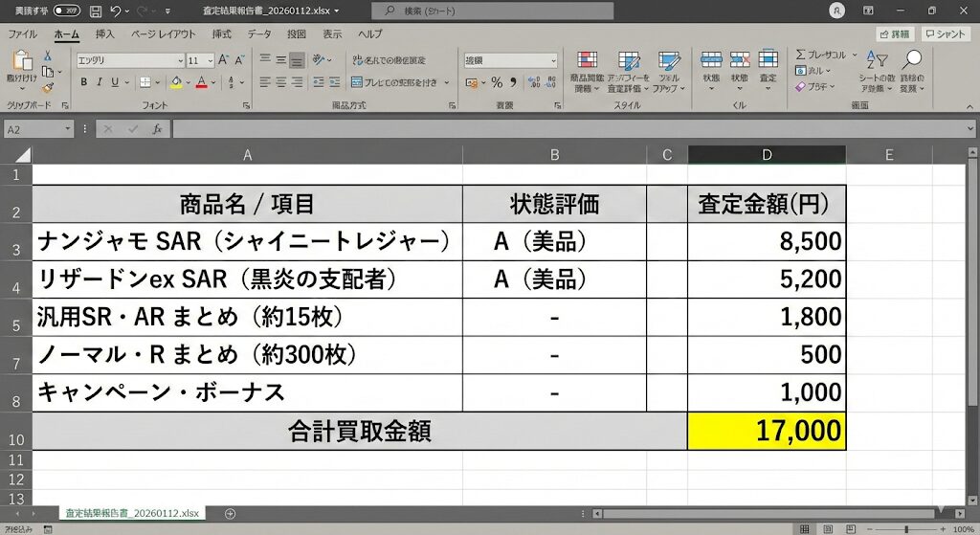Viewport: 980px width, 535px height.
Task: Expand the font size dropdown
Action: pyautogui.click(x=209, y=59)
